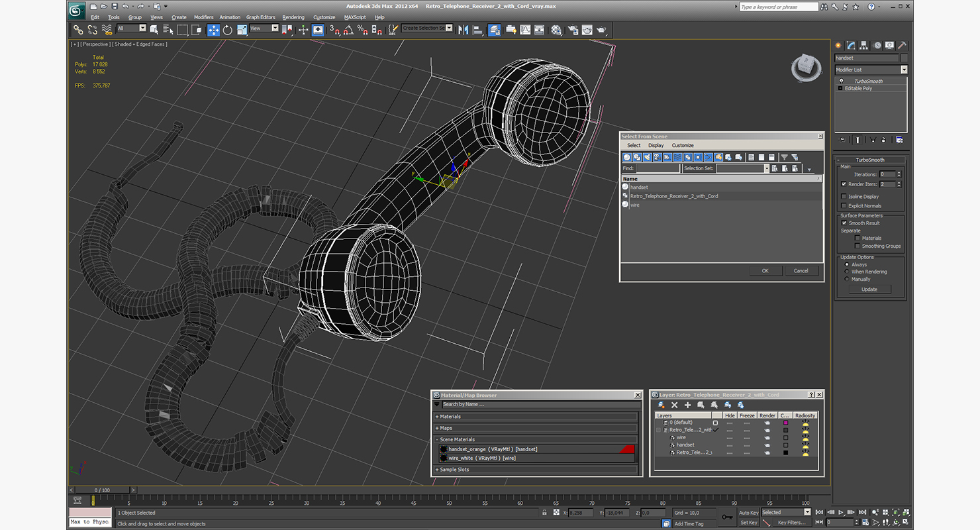Screen dimensions: 980x530
Task: Expand the Materials group in Material Browser
Action: point(536,417)
